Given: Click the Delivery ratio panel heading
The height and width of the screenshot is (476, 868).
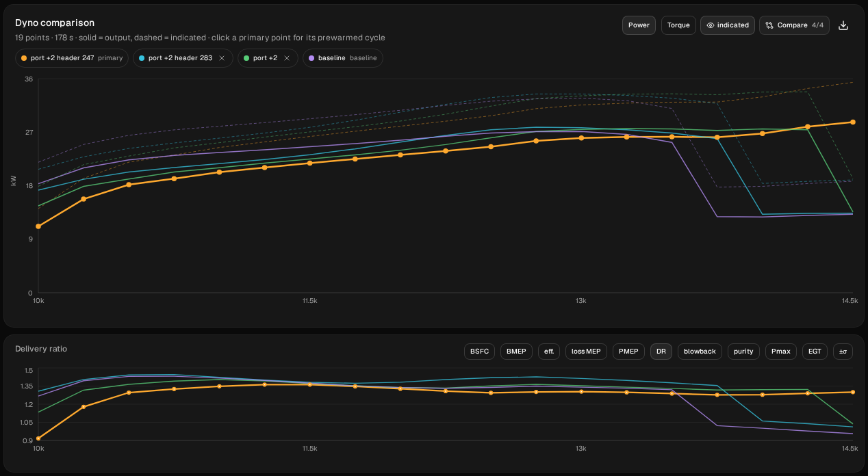Looking at the screenshot, I should (x=41, y=349).
